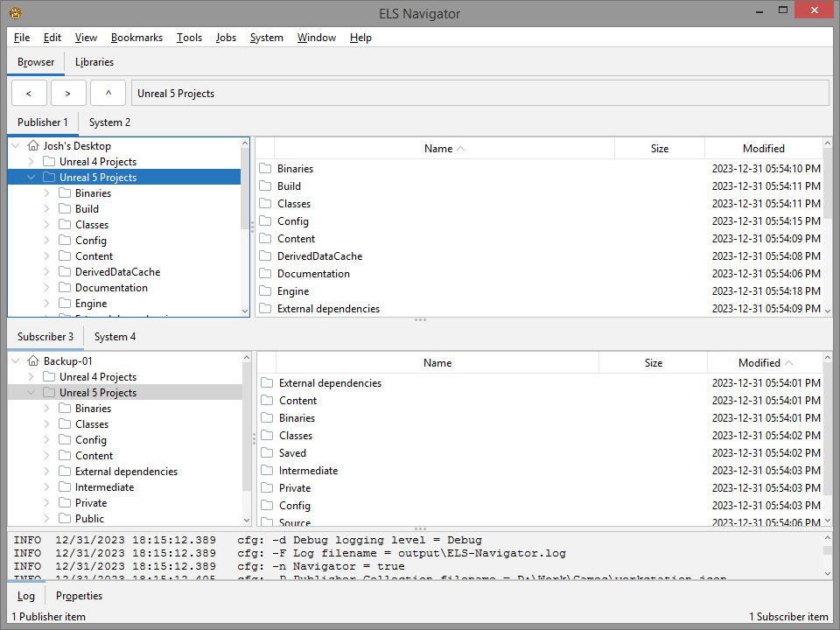Go forward with the > navigation button
The height and width of the screenshot is (630, 840).
click(68, 94)
